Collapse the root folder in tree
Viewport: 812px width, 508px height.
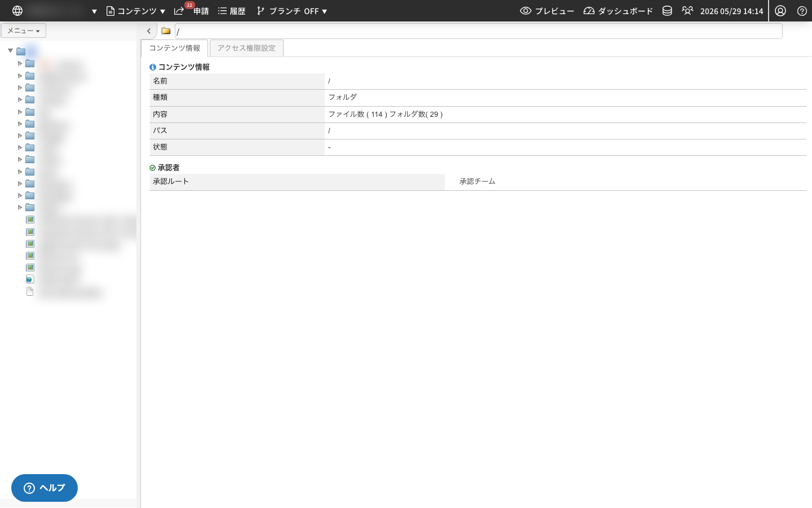(10, 51)
